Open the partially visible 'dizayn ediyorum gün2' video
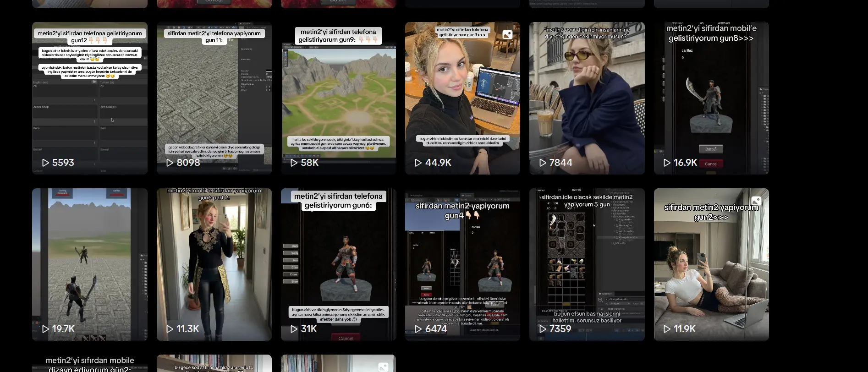Viewport: 868px width, 372px height. point(90,364)
